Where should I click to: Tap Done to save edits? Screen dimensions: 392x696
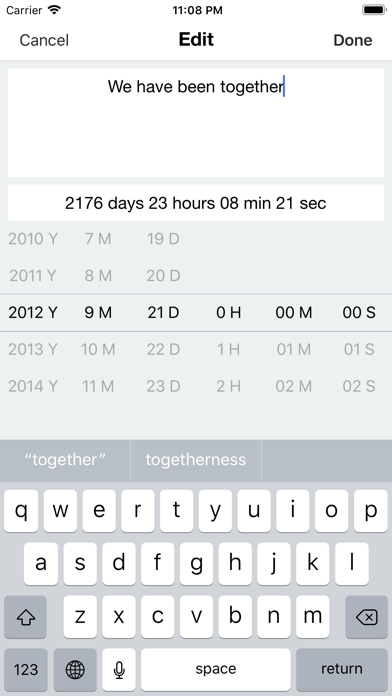click(x=352, y=40)
